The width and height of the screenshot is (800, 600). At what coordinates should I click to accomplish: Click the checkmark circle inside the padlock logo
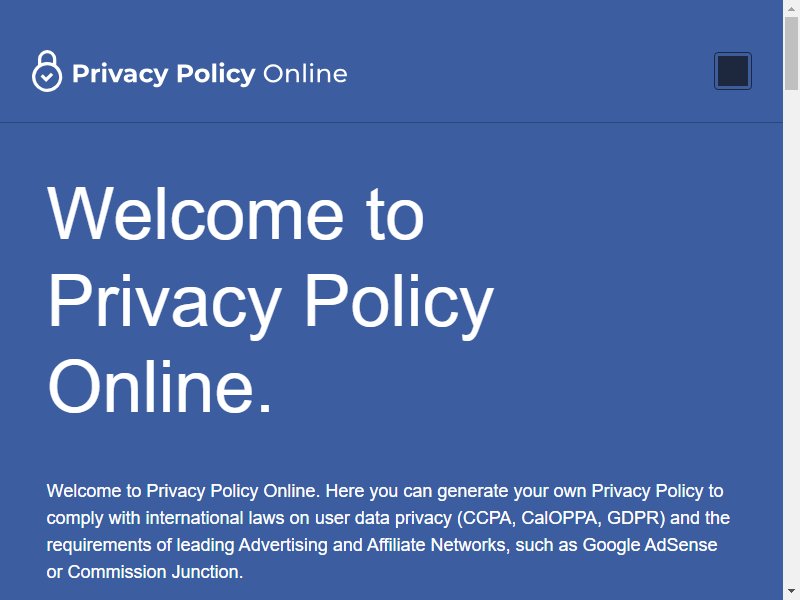[47, 77]
